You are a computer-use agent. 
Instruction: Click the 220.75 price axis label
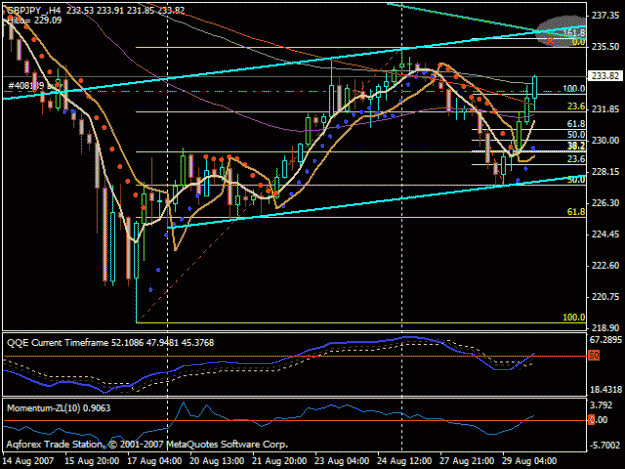tap(605, 297)
